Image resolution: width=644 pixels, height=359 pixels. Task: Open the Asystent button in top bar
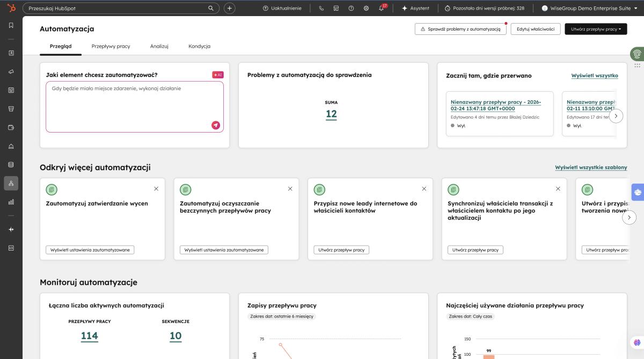pyautogui.click(x=416, y=8)
